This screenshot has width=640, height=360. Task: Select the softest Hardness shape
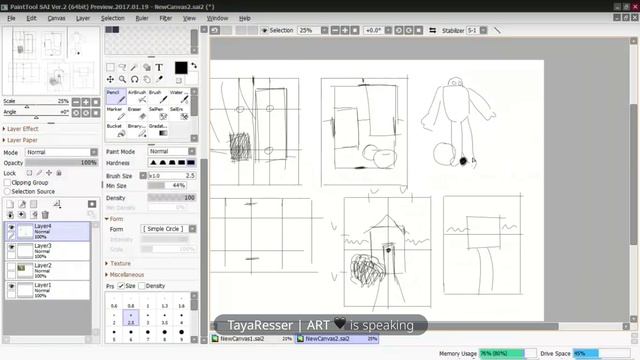(x=153, y=162)
